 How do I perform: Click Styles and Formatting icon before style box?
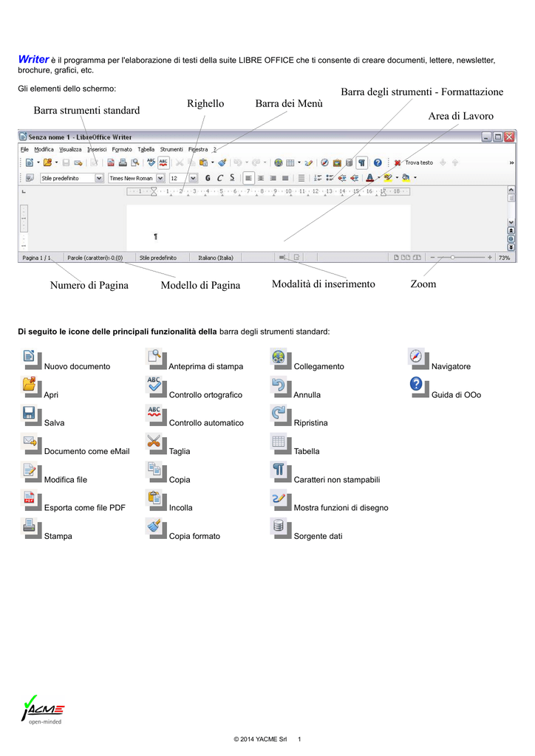click(30, 178)
